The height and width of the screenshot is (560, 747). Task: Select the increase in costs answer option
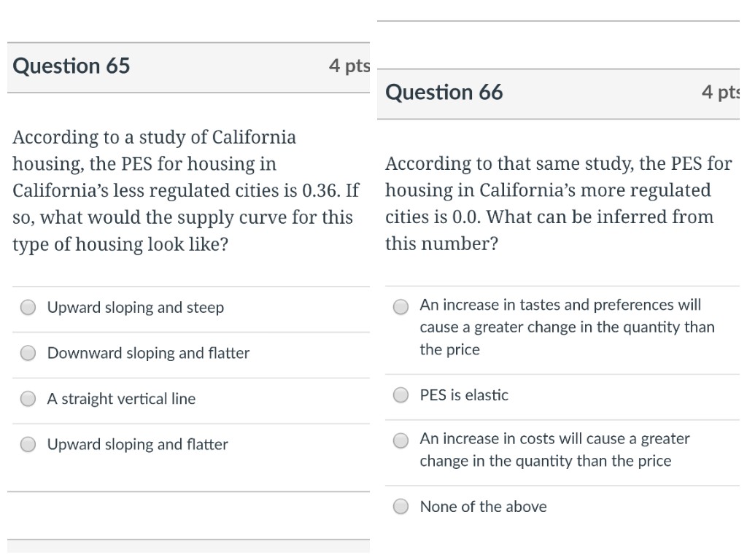[x=400, y=440]
